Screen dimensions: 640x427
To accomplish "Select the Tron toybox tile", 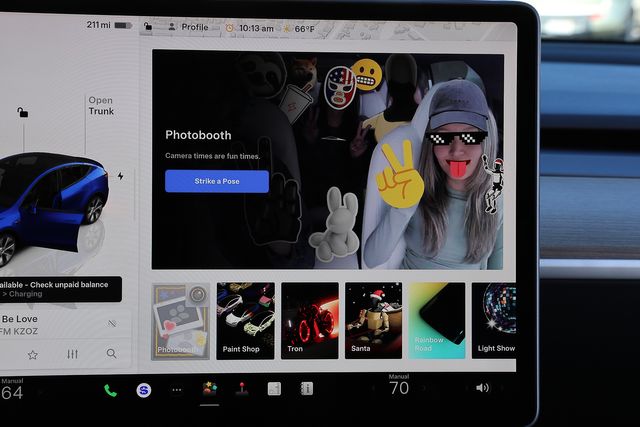I will click(309, 320).
